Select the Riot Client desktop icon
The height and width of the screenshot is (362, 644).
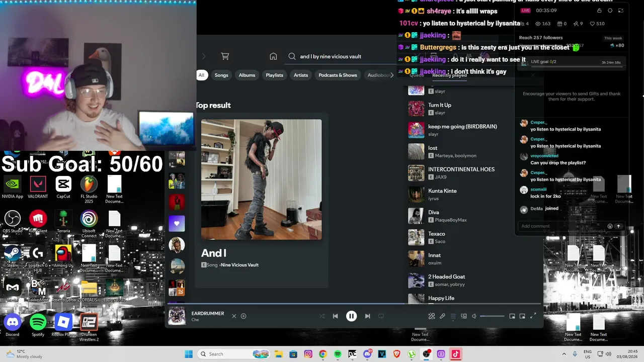coord(38,222)
